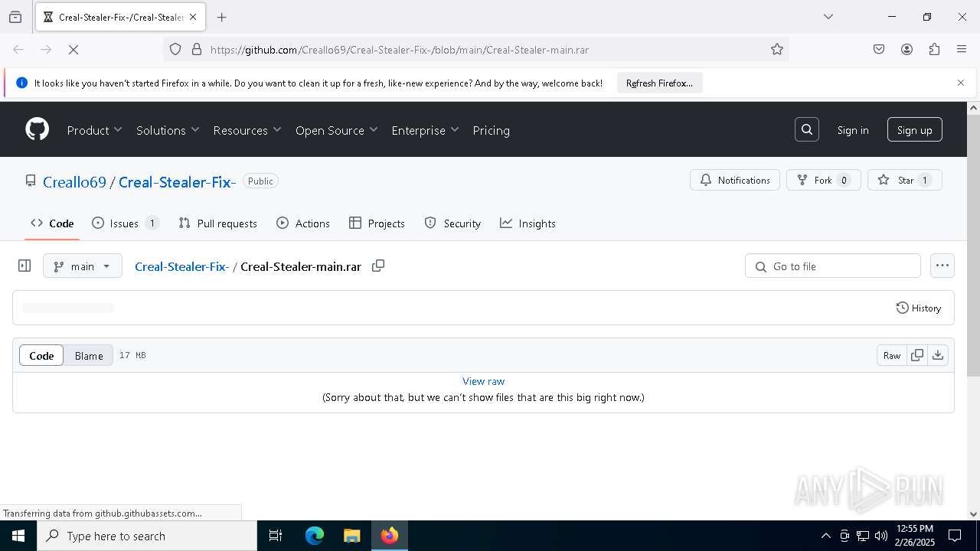Click the GitHub search magnifier icon
Screen dimensions: 980x551
[807, 130]
